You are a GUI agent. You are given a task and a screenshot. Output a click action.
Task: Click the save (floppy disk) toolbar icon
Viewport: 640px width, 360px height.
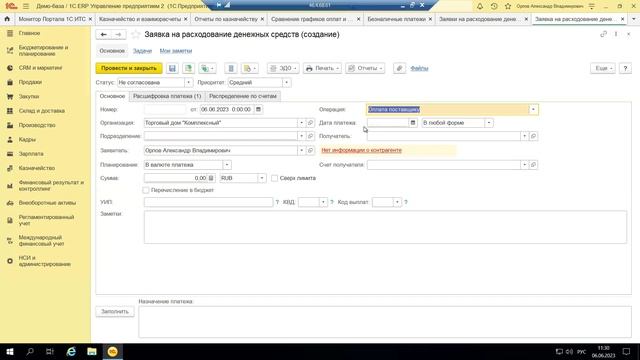pyautogui.click(x=172, y=68)
